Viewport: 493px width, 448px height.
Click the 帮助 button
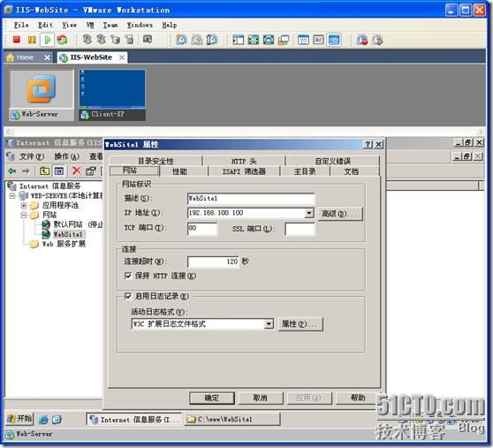point(358,398)
